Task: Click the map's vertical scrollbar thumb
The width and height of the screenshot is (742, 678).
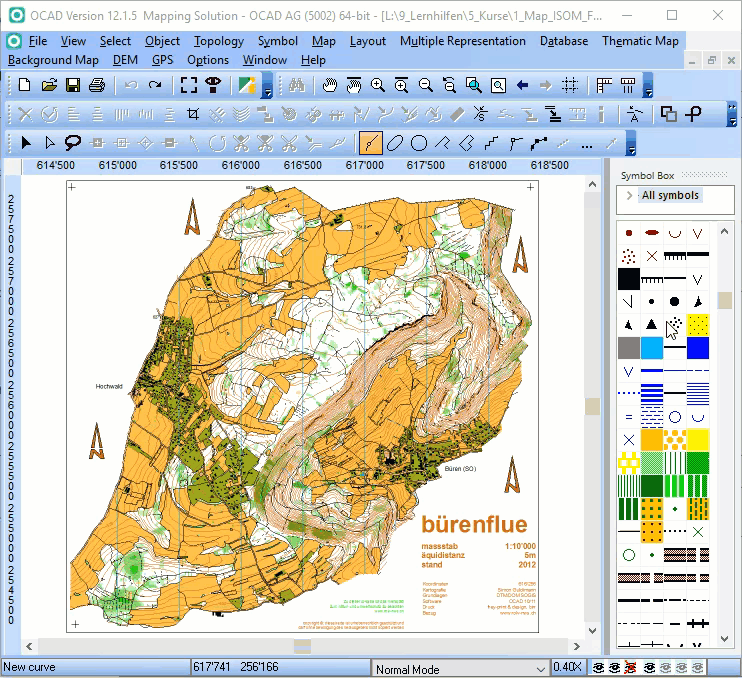Action: click(x=592, y=406)
